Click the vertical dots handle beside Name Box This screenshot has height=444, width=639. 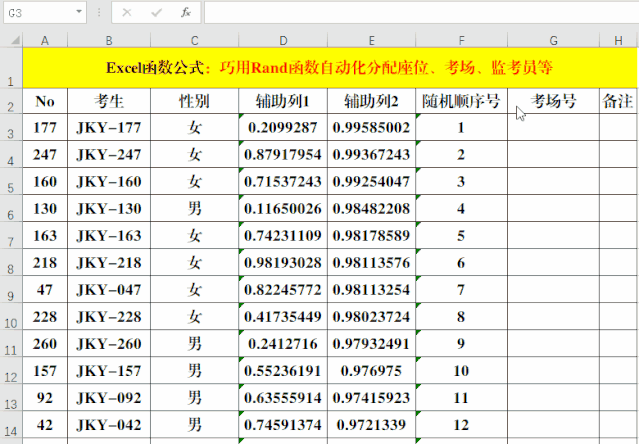97,13
